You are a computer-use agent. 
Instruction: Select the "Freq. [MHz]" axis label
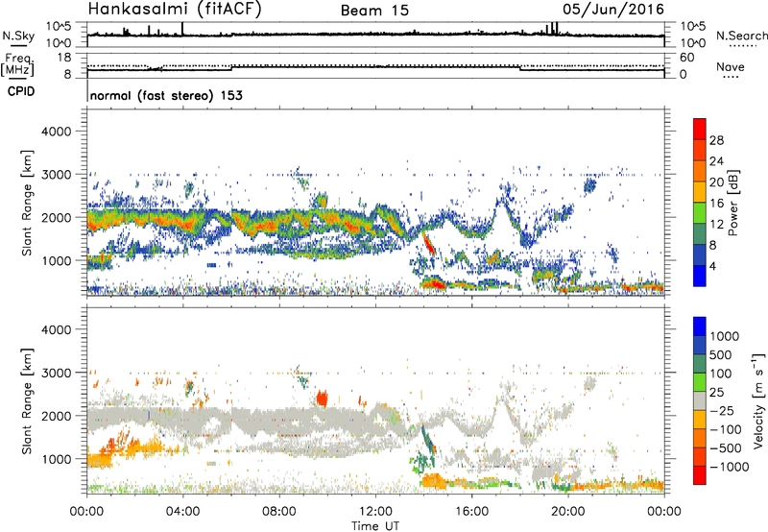(18, 65)
